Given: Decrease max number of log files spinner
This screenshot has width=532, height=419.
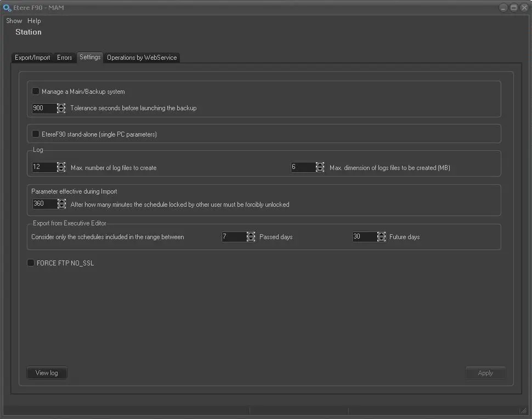Looking at the screenshot, I should (61, 170).
